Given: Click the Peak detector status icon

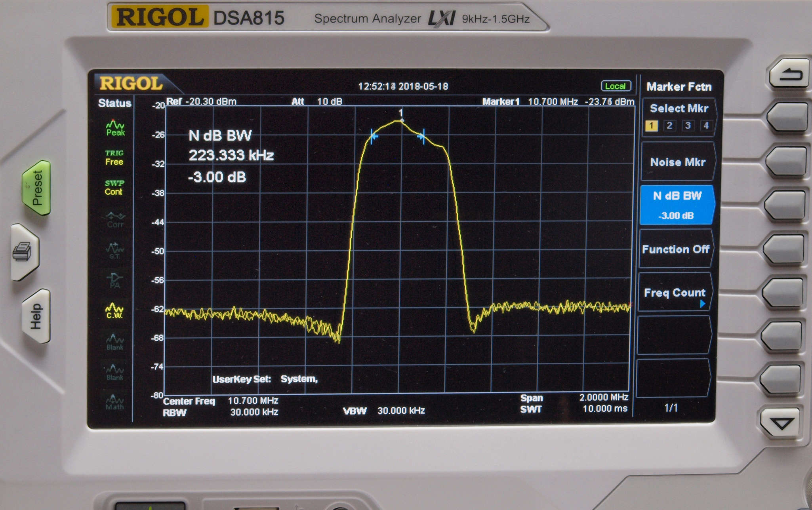Looking at the screenshot, I should (x=115, y=128).
